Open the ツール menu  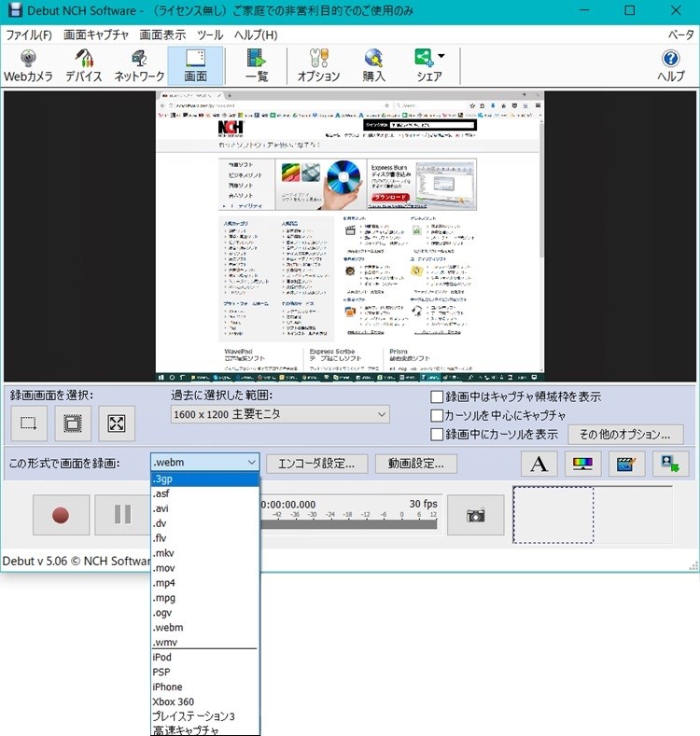[210, 35]
